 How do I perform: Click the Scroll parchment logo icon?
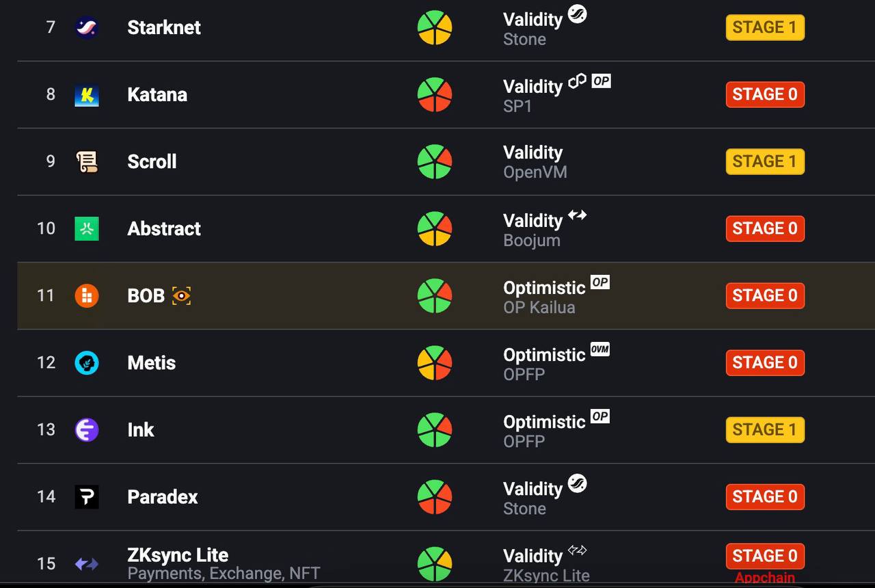pyautogui.click(x=87, y=162)
